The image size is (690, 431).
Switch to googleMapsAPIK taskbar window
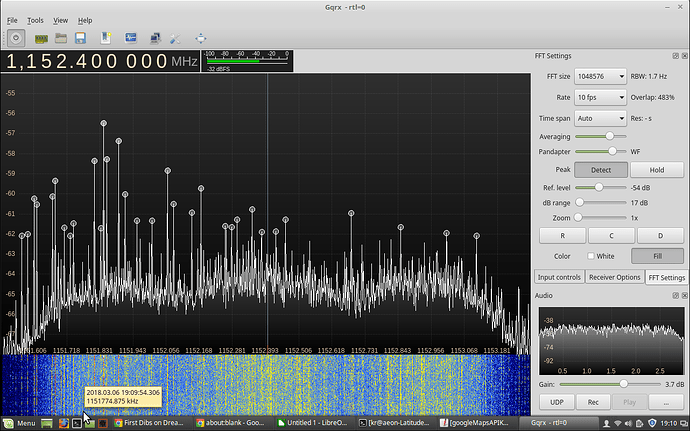pyautogui.click(x=476, y=423)
